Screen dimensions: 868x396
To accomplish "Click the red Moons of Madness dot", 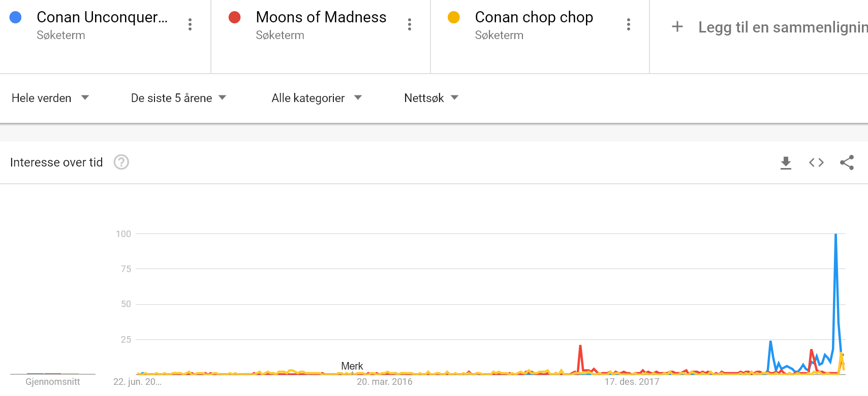I will pyautogui.click(x=235, y=17).
